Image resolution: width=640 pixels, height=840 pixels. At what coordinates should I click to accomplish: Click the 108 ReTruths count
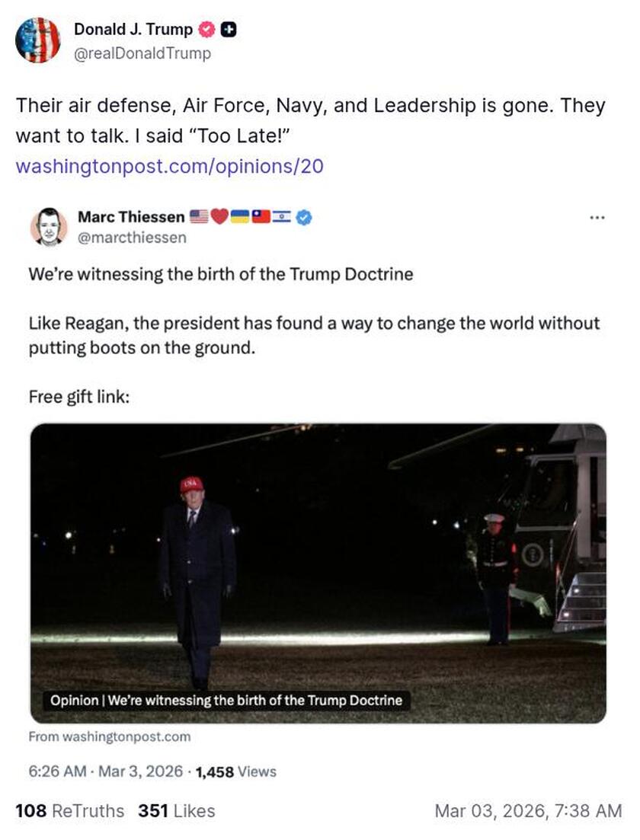69,811
